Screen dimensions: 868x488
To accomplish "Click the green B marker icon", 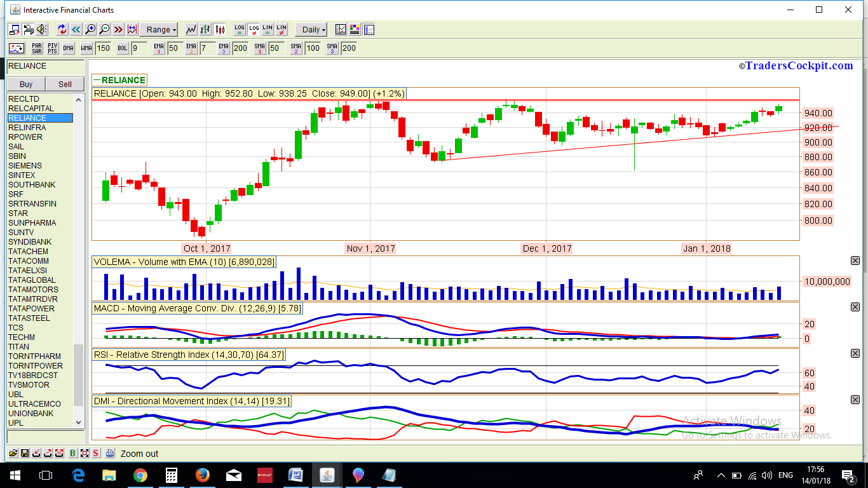I will click(73, 453).
